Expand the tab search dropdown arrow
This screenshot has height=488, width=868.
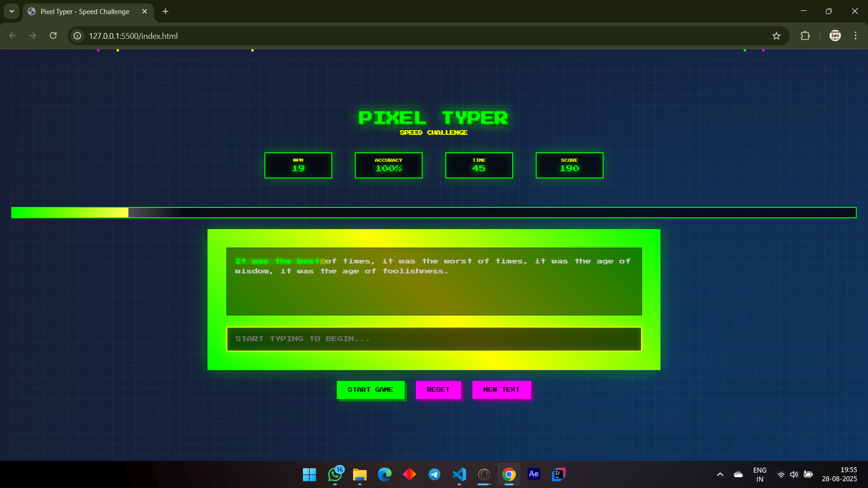pos(12,11)
